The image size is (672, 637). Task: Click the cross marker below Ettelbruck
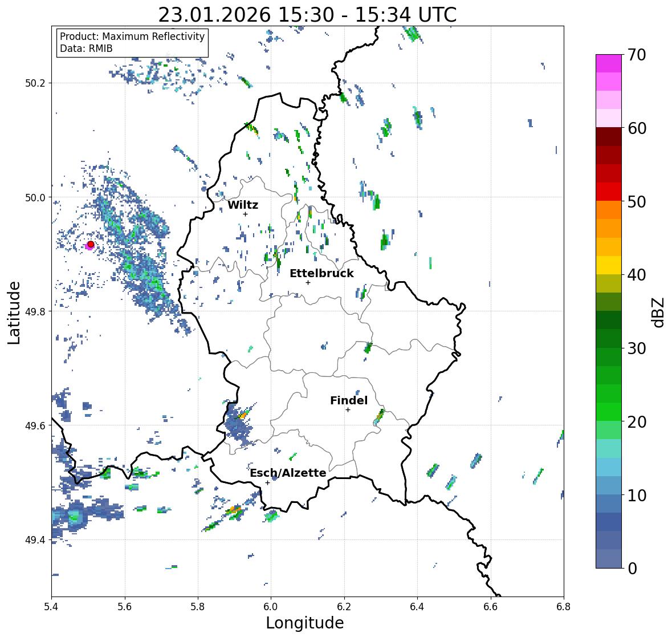308,282
